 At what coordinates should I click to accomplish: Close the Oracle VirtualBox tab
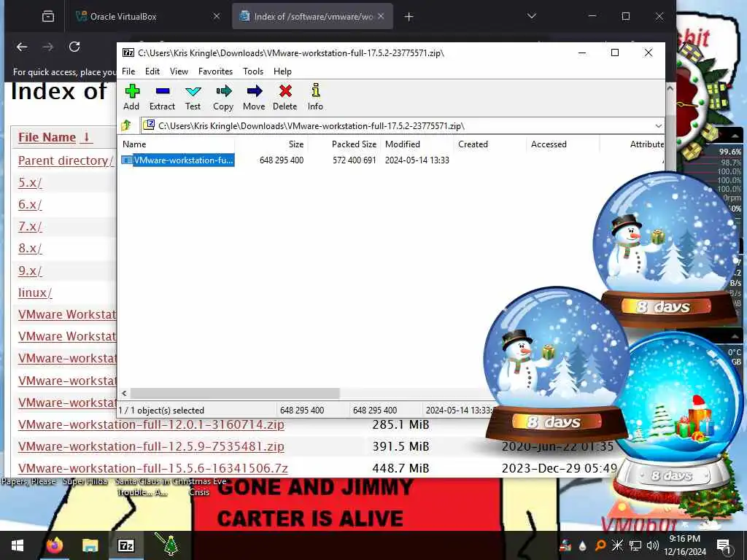coord(216,16)
